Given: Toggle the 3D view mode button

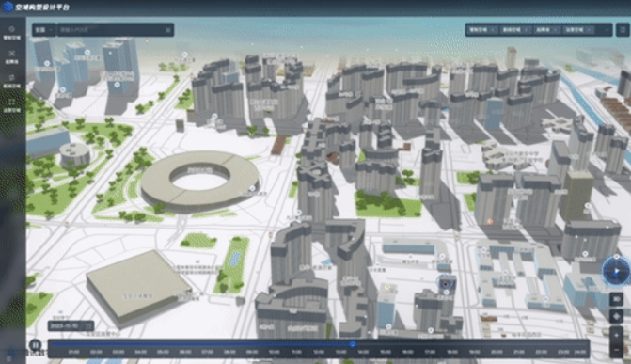Looking at the screenshot, I should tap(616, 299).
